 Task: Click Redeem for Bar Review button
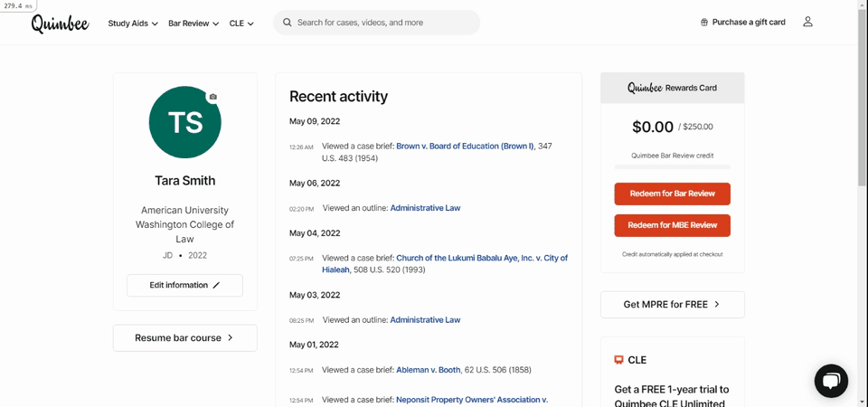[672, 194]
